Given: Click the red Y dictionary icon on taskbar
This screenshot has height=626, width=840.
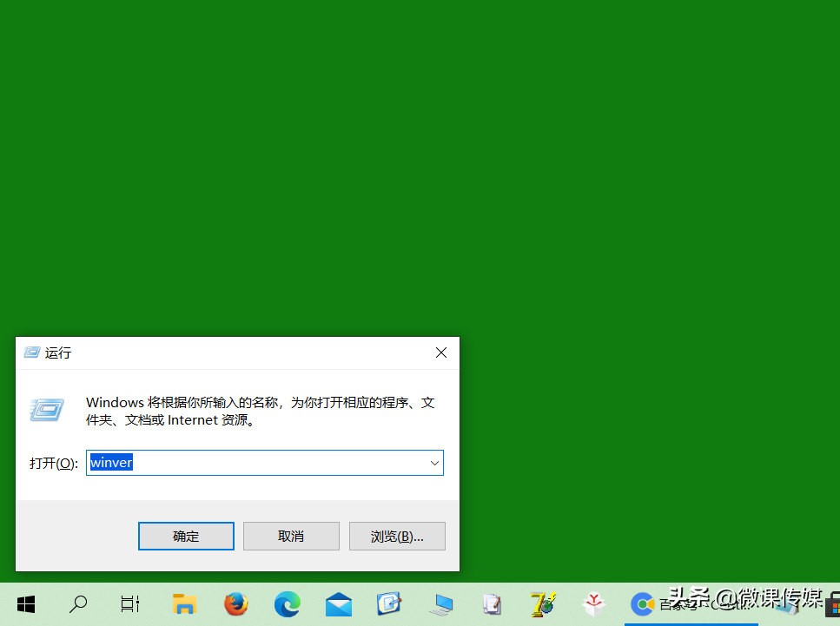Looking at the screenshot, I should (x=594, y=603).
